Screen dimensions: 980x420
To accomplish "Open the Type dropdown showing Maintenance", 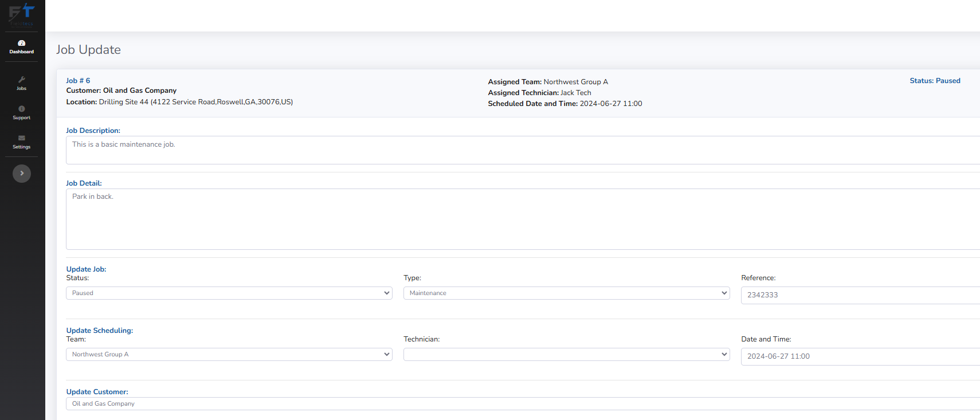I will click(566, 293).
